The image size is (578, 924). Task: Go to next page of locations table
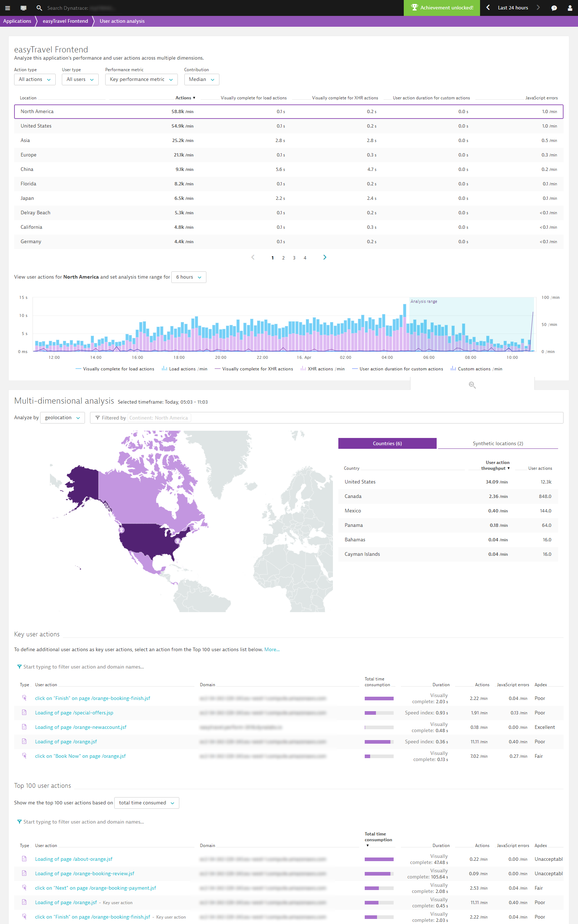325,257
